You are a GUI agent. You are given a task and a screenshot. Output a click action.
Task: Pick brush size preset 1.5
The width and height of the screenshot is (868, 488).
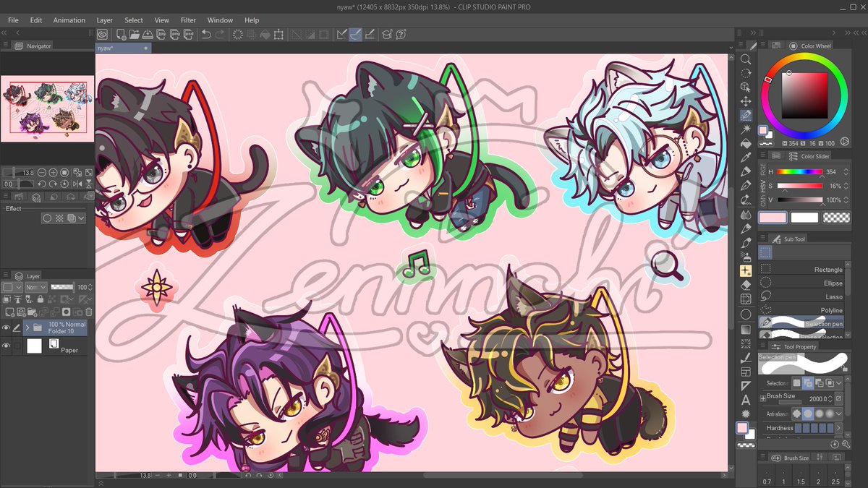(x=801, y=476)
